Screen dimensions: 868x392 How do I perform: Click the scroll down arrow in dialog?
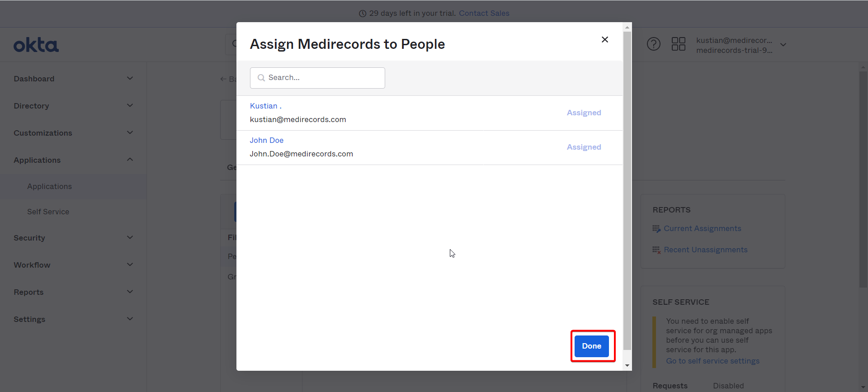(627, 365)
